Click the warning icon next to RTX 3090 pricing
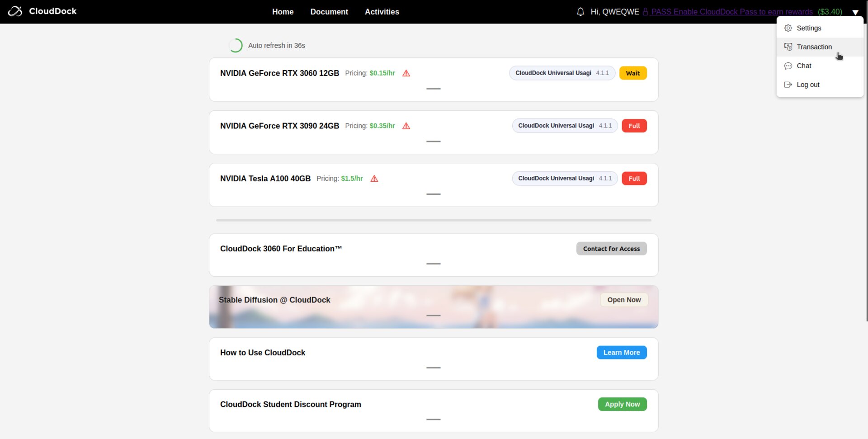Image resolution: width=868 pixels, height=439 pixels. [406, 126]
